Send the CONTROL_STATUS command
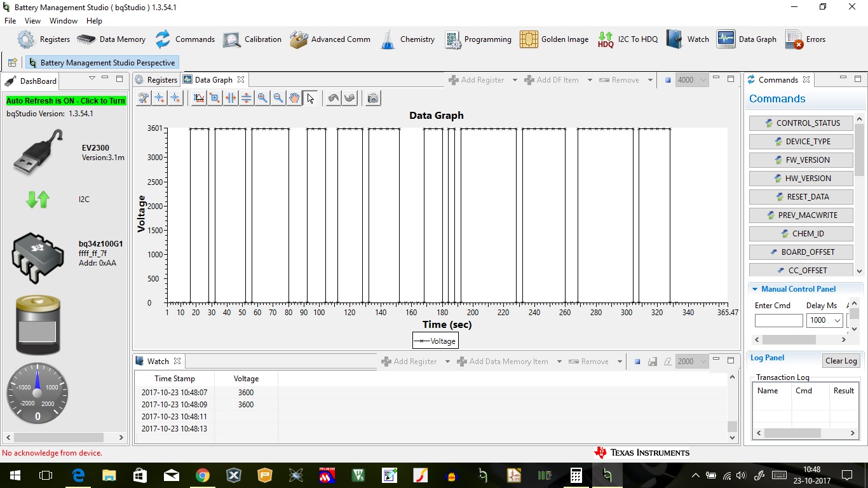Image resolution: width=868 pixels, height=488 pixels. coord(802,123)
